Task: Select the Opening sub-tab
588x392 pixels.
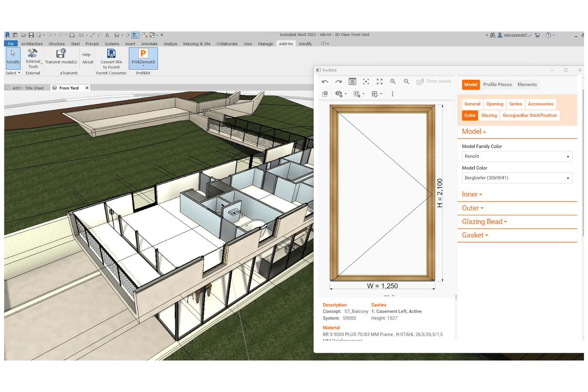Action: tap(495, 104)
